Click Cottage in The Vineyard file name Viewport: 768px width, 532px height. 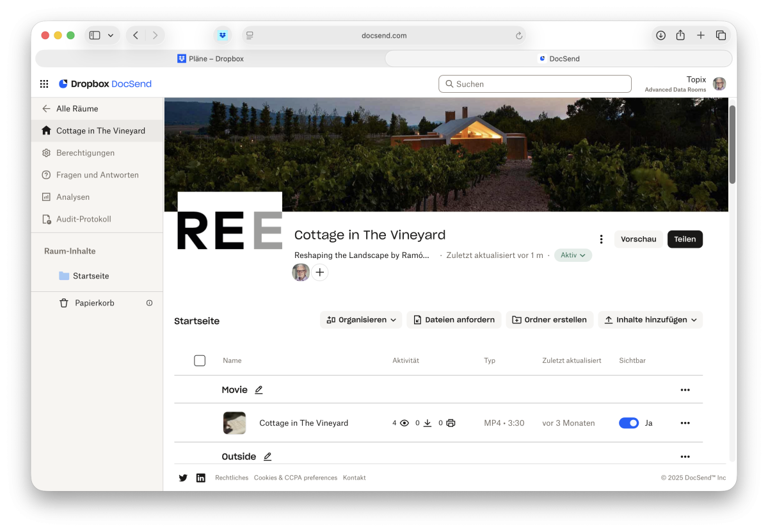(x=303, y=423)
